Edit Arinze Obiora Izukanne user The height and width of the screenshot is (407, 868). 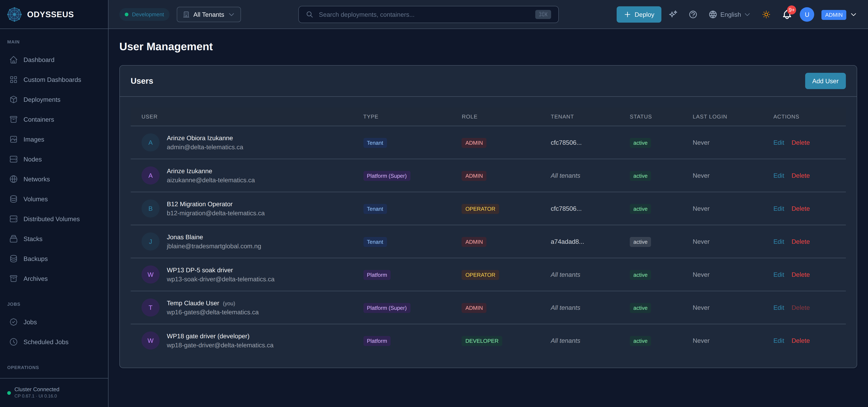click(x=778, y=142)
